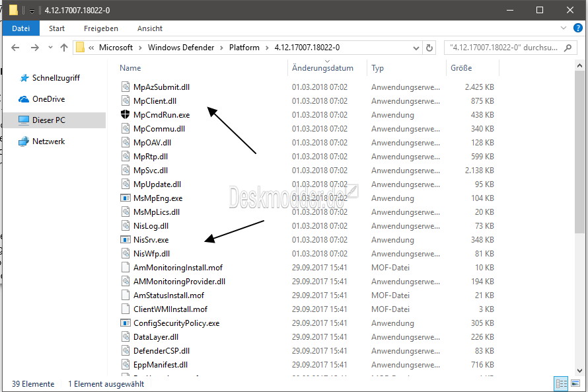Sort files by Größe column

click(461, 68)
